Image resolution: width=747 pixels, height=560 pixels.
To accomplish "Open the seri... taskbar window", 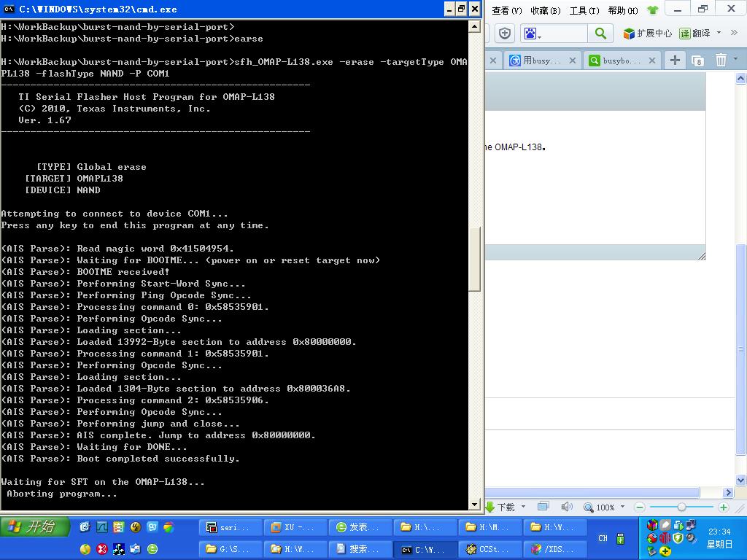I will (x=231, y=527).
